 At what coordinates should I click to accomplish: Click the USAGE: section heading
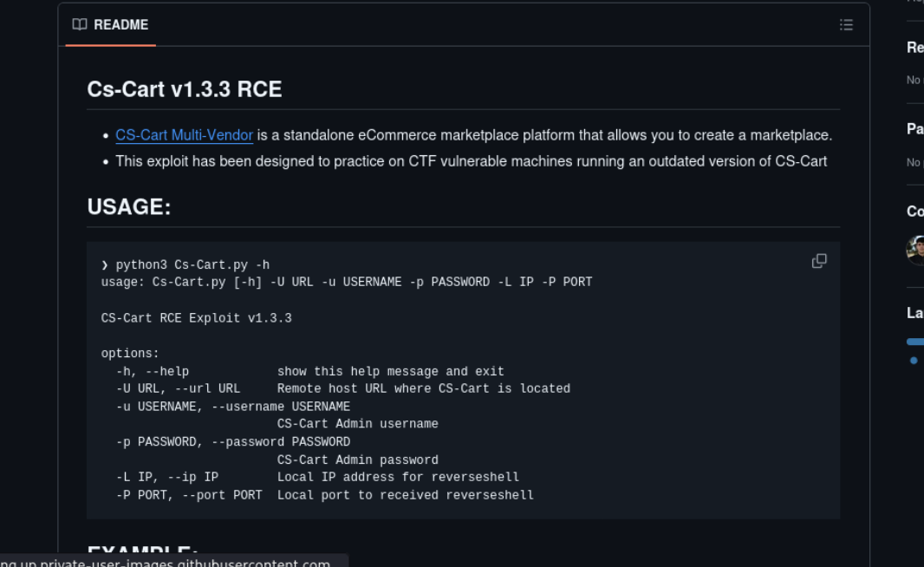(129, 207)
